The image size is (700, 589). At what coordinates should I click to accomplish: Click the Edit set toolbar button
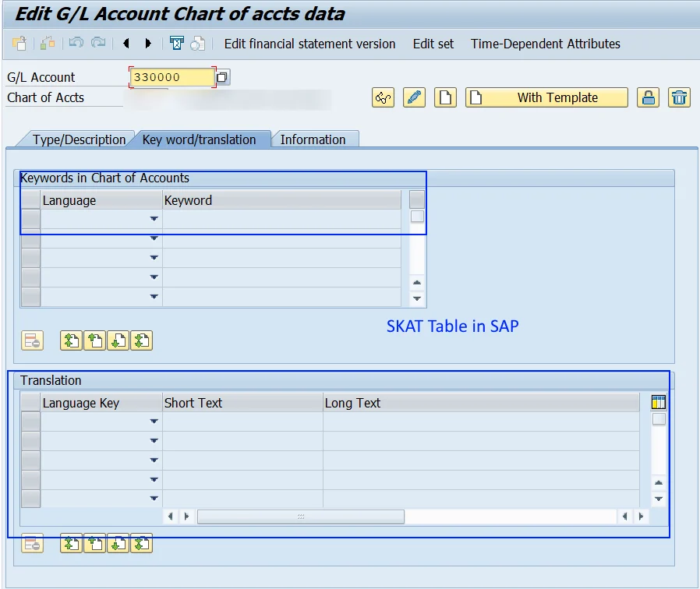(433, 44)
